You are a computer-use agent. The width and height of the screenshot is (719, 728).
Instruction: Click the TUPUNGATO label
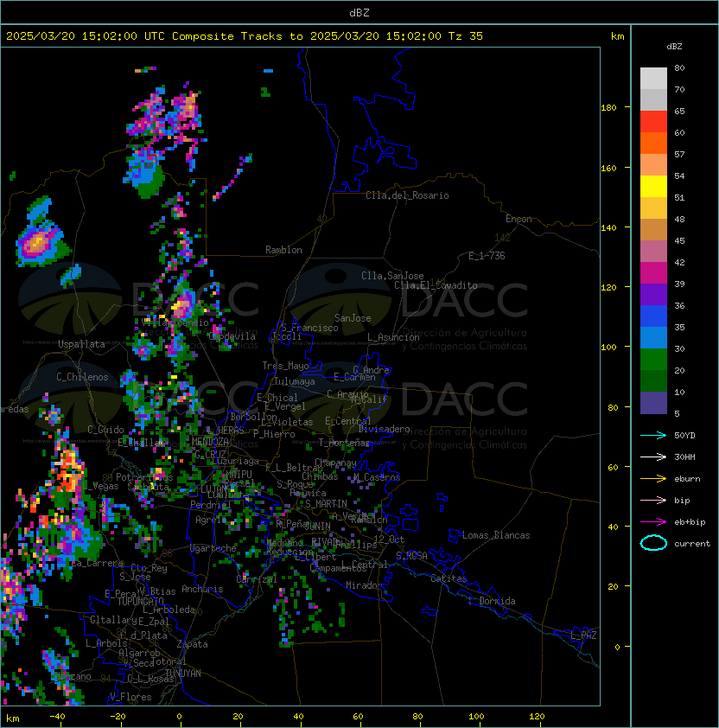141,601
